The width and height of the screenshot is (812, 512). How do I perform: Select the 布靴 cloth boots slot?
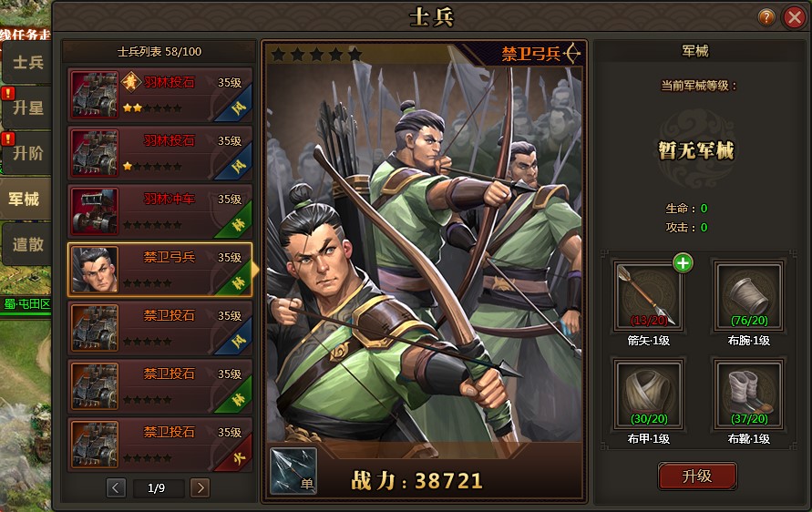click(748, 394)
